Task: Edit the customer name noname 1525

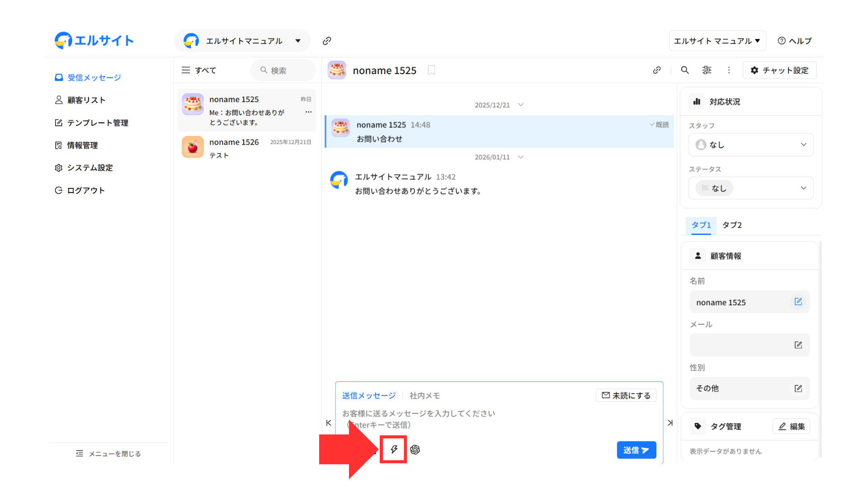Action: tap(798, 302)
